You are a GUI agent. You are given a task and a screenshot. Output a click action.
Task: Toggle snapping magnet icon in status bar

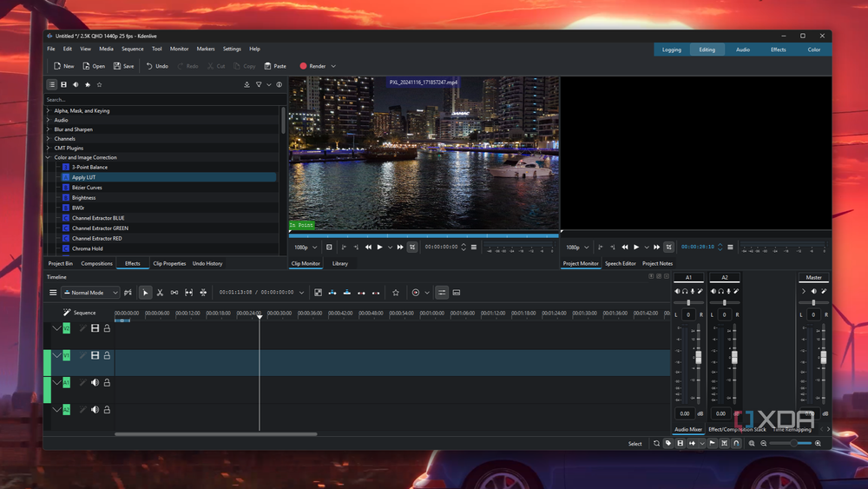tap(736, 443)
